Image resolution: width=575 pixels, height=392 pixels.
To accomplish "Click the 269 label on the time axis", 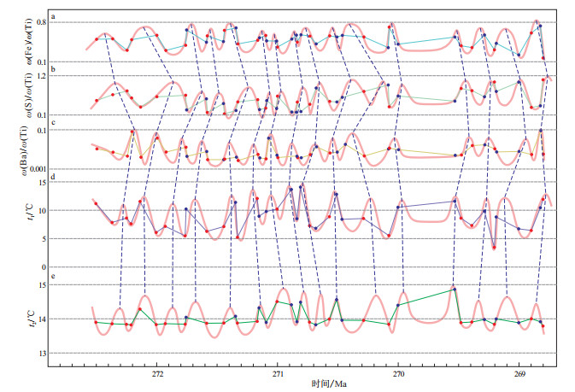I will (x=519, y=374).
